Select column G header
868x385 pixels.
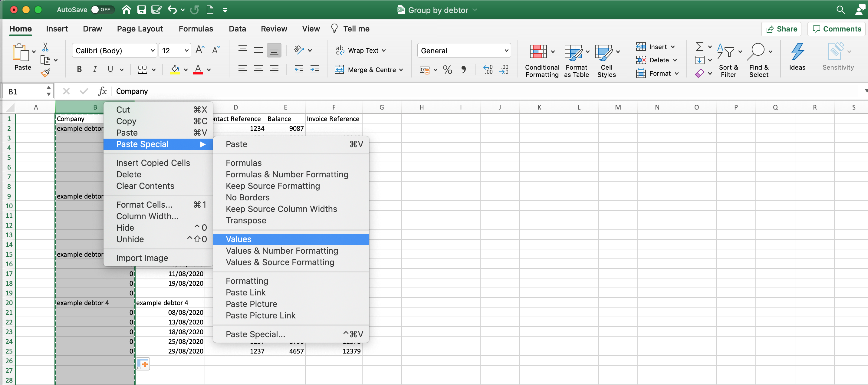pyautogui.click(x=381, y=107)
